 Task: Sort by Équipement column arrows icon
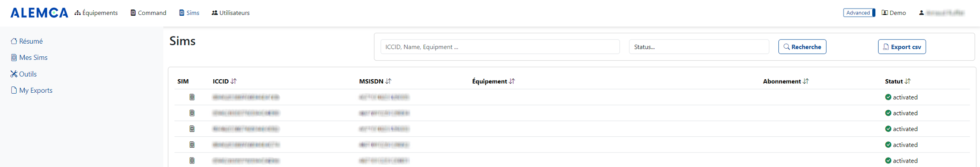(x=512, y=81)
